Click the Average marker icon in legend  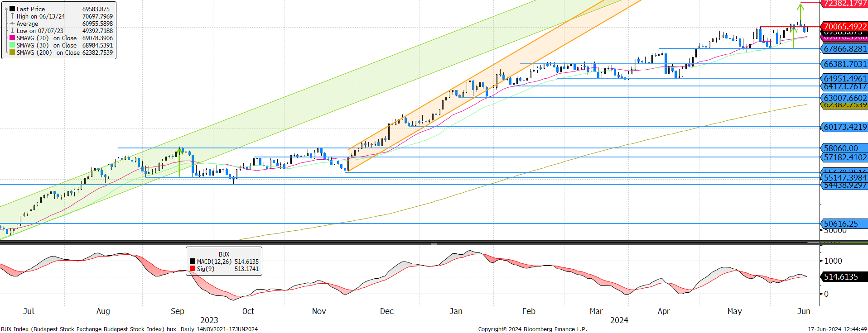coord(12,24)
